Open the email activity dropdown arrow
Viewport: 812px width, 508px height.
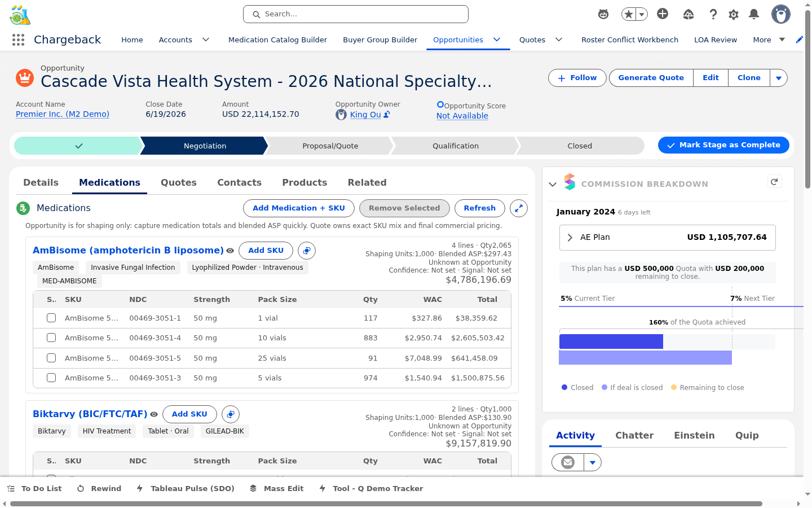(593, 462)
